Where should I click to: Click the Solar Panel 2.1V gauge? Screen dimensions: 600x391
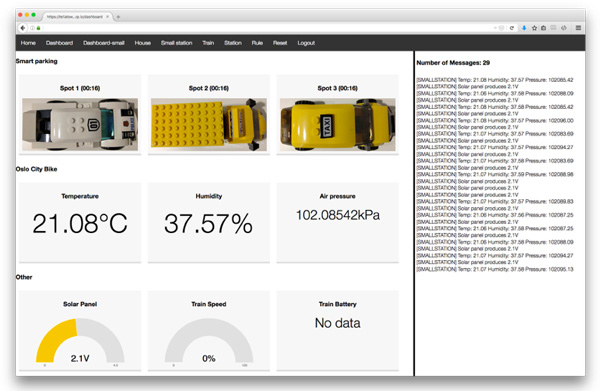[80, 341]
